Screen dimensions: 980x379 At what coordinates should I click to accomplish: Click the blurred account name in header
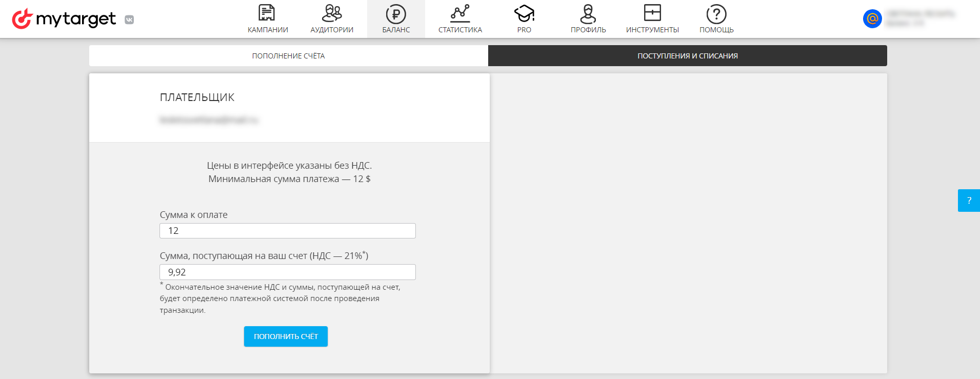pos(921,14)
